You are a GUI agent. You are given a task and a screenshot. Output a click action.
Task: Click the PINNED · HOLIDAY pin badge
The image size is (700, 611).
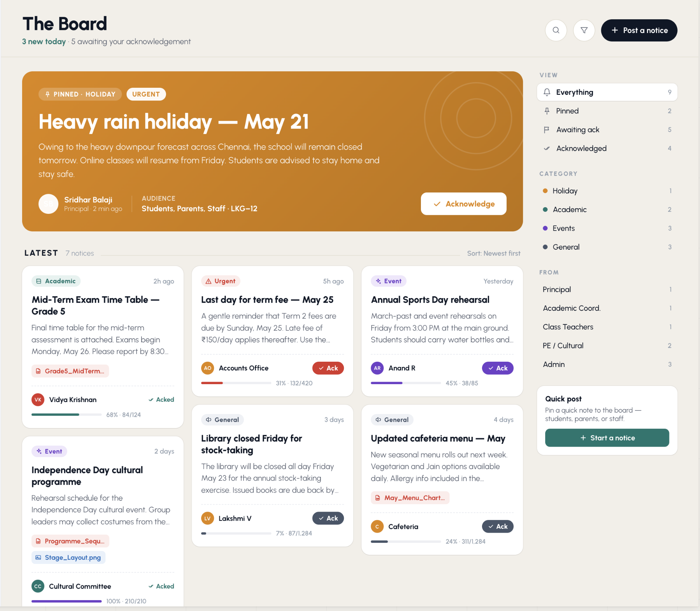point(80,94)
